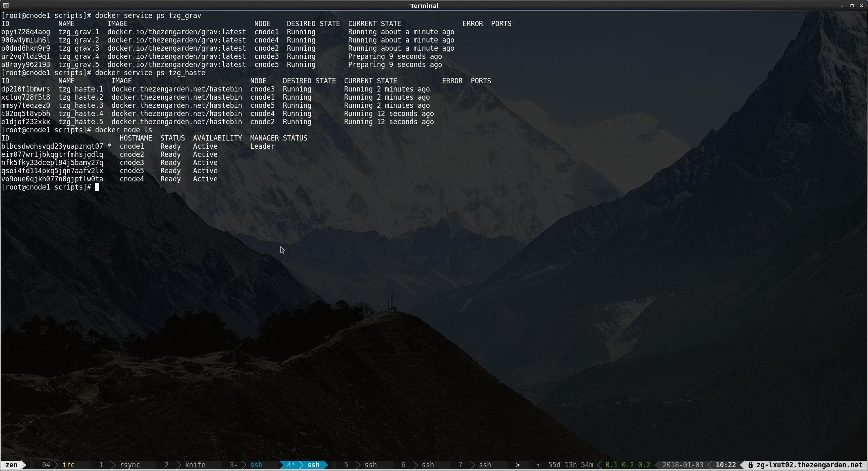This screenshot has height=471, width=868.
Task: Switch to tmux window 3 ssh
Action: coord(246,465)
